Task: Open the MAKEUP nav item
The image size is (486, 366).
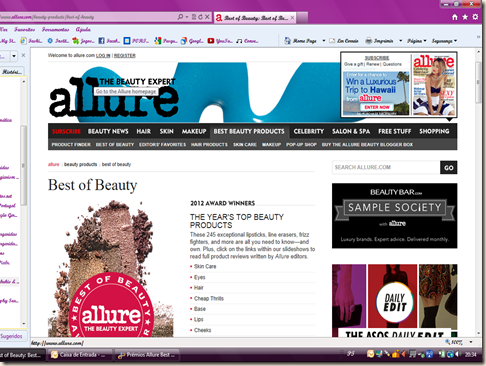Action: click(x=194, y=131)
